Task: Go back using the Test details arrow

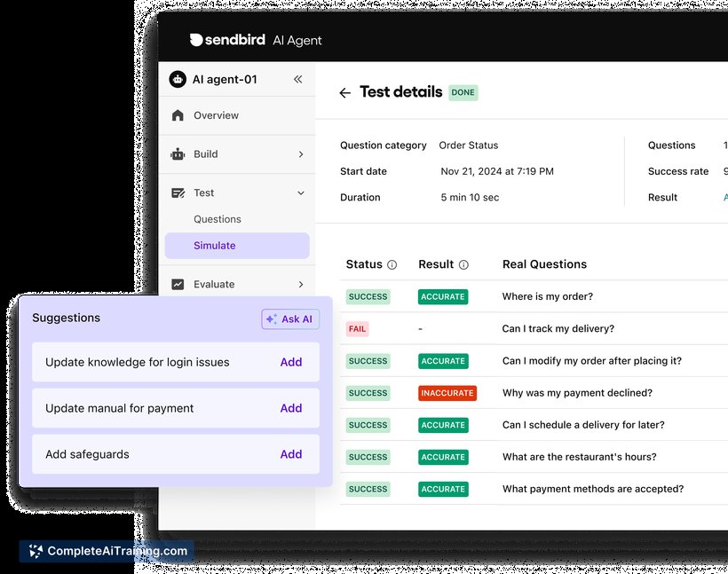Action: pyautogui.click(x=345, y=93)
